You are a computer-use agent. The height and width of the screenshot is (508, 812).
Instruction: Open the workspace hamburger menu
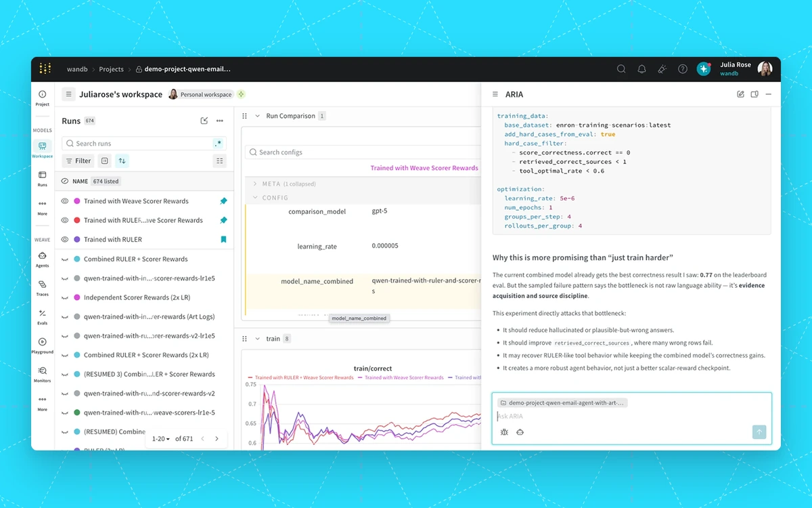tap(68, 94)
